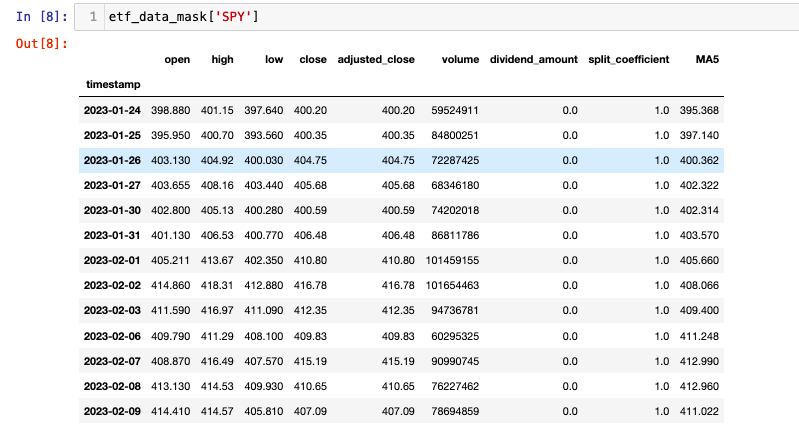Click low value 393.560
The height and width of the screenshot is (428, 799).
point(263,136)
